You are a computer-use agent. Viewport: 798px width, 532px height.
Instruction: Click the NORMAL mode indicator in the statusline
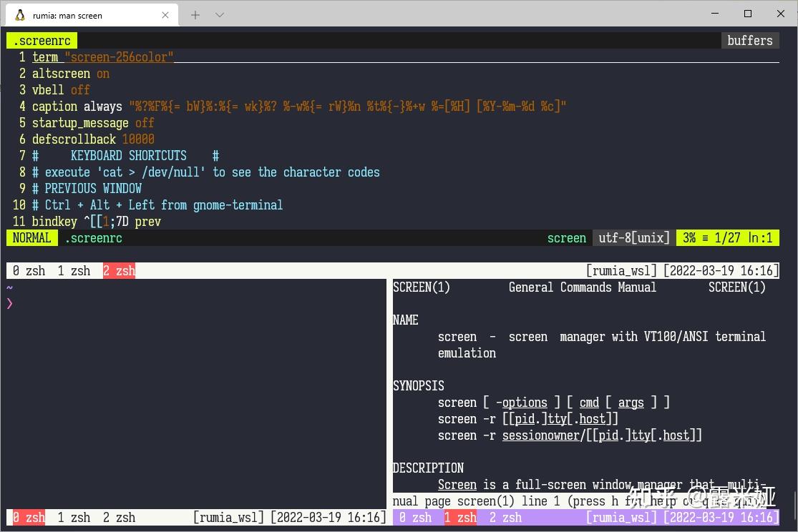(31, 237)
